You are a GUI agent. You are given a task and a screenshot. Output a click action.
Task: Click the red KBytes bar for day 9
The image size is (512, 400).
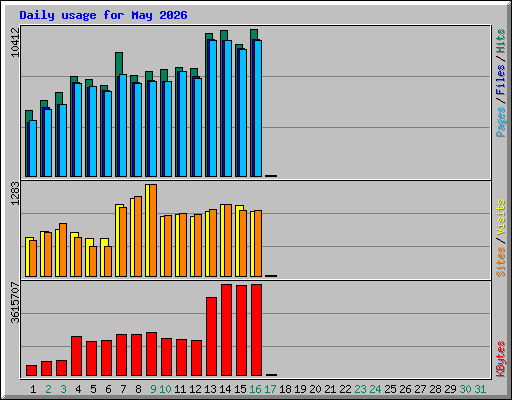click(152, 354)
